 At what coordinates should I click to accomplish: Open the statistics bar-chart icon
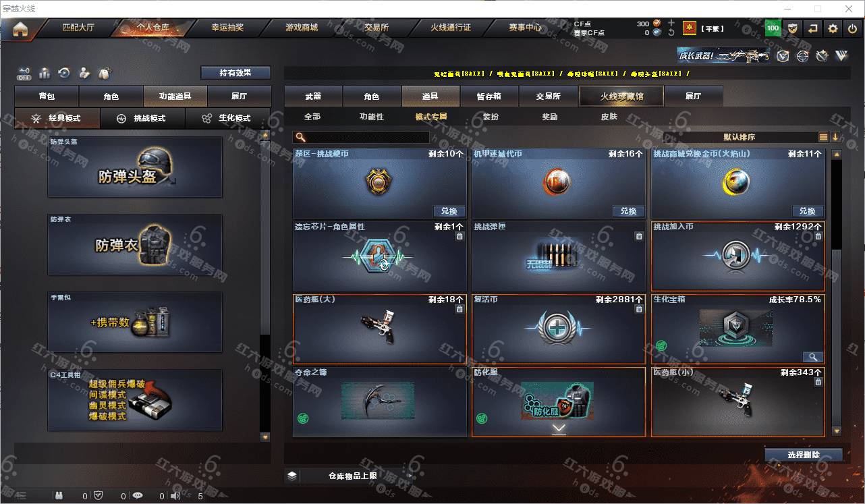tap(45, 73)
